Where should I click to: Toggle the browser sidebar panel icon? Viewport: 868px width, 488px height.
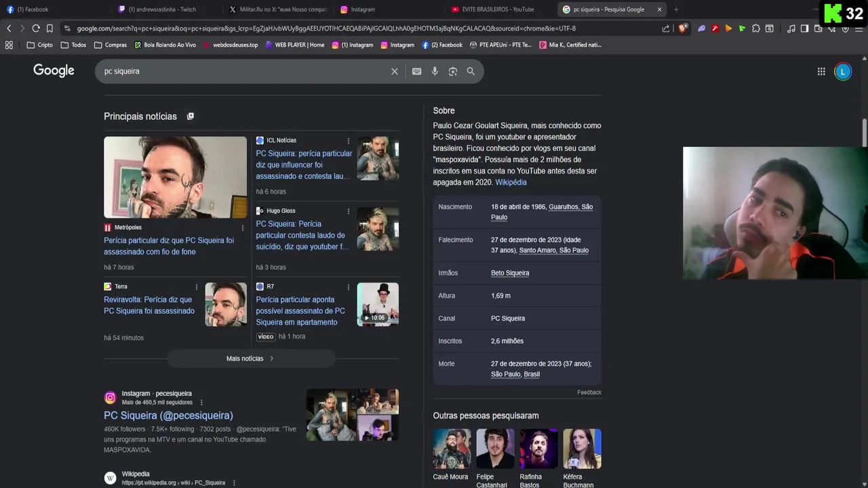pos(804,28)
